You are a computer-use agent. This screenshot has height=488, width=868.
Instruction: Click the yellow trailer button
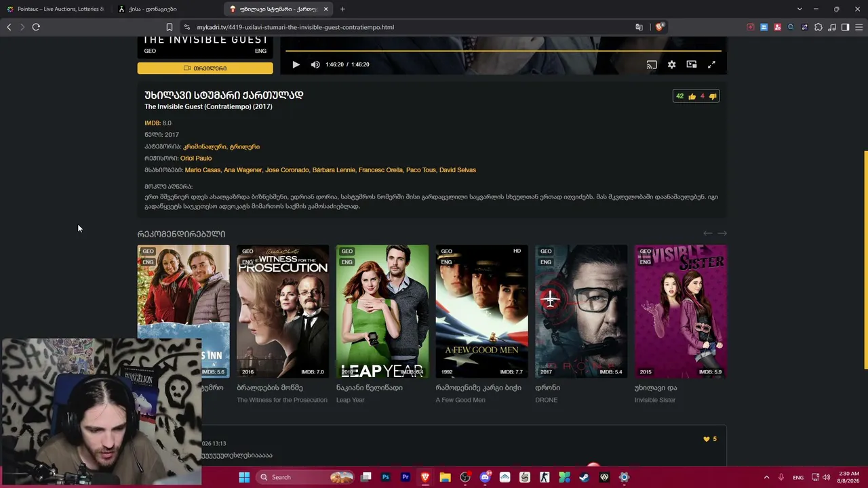point(205,68)
